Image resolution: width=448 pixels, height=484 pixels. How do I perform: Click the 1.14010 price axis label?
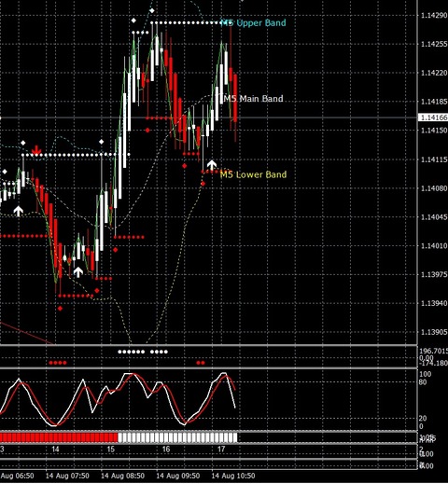coord(434,245)
